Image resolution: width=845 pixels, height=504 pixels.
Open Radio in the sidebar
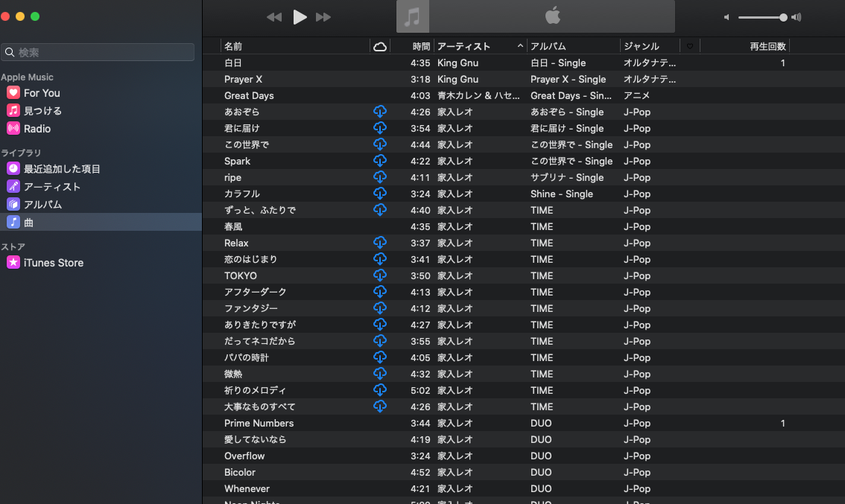click(101, 129)
